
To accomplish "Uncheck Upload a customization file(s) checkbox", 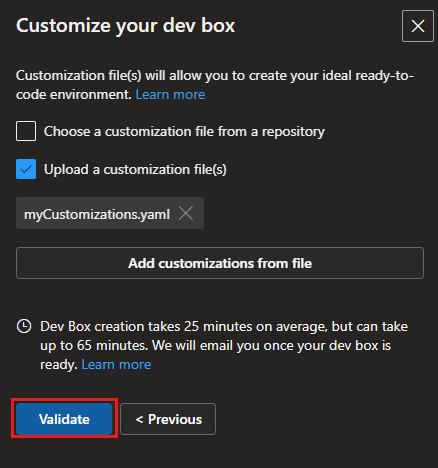I will (x=26, y=169).
